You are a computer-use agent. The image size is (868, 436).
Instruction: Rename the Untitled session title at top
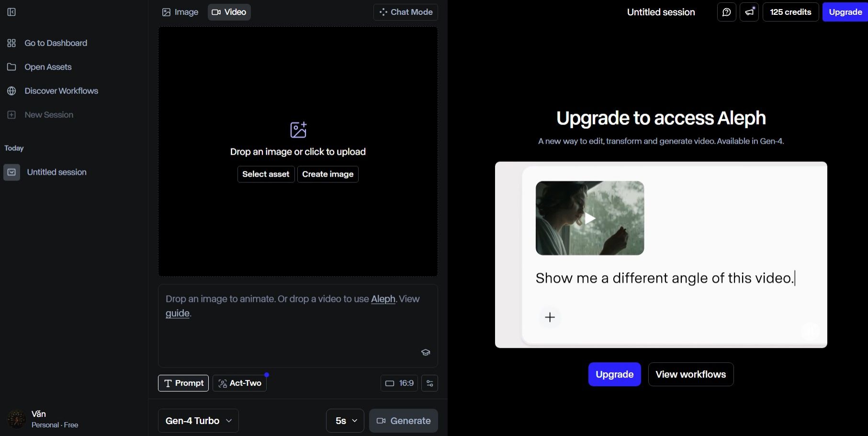point(661,12)
